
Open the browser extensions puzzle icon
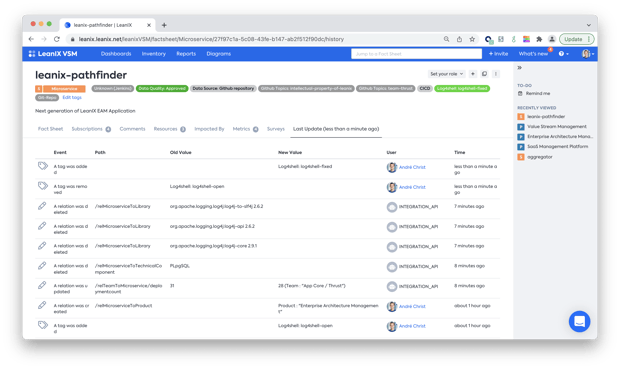tap(539, 39)
